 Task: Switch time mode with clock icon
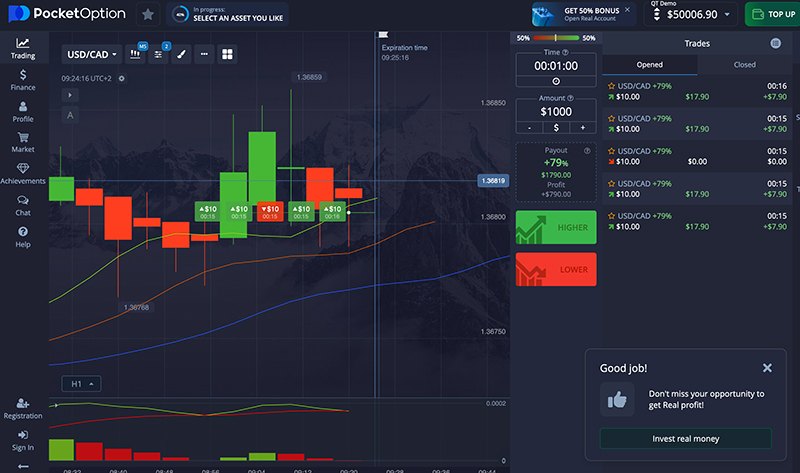pos(556,81)
